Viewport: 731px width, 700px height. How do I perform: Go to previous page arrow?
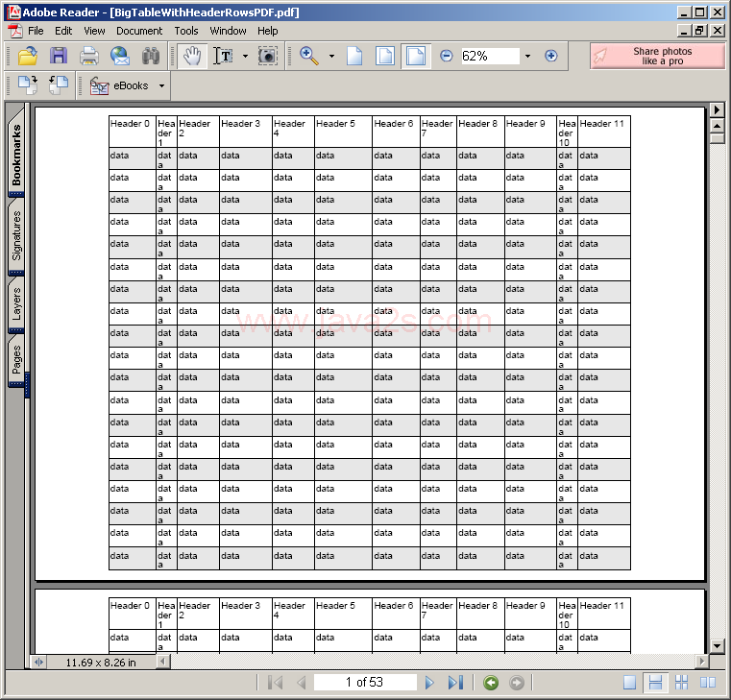(x=302, y=683)
